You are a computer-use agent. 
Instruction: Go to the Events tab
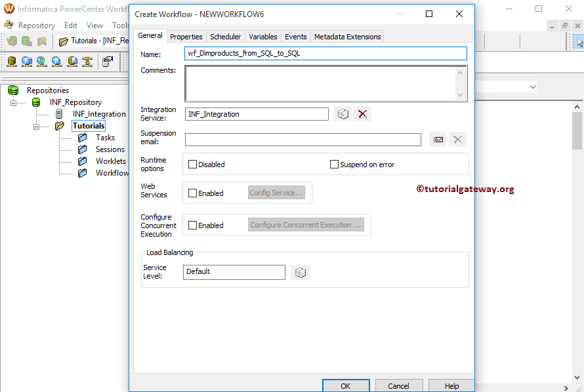pyautogui.click(x=296, y=37)
